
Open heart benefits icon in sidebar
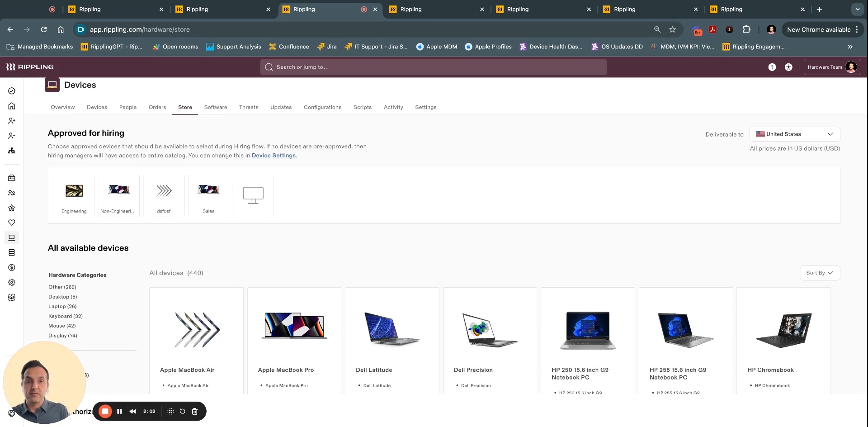tap(12, 223)
